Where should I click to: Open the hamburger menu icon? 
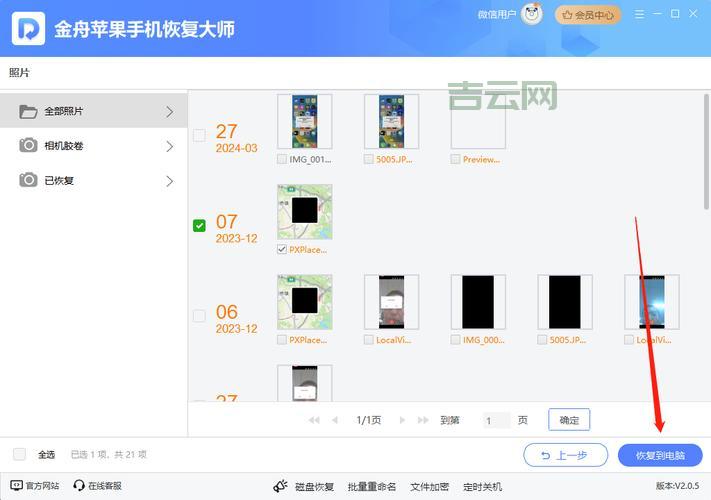pos(639,14)
